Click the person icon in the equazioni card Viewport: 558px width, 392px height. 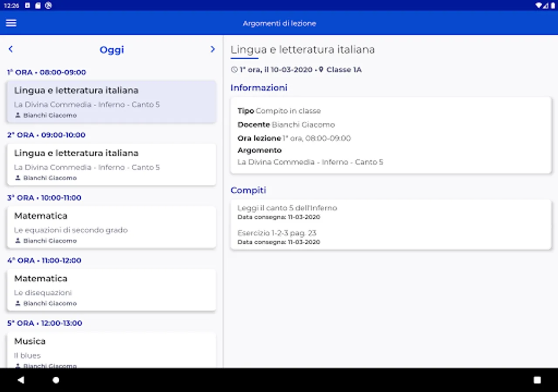[x=18, y=241]
